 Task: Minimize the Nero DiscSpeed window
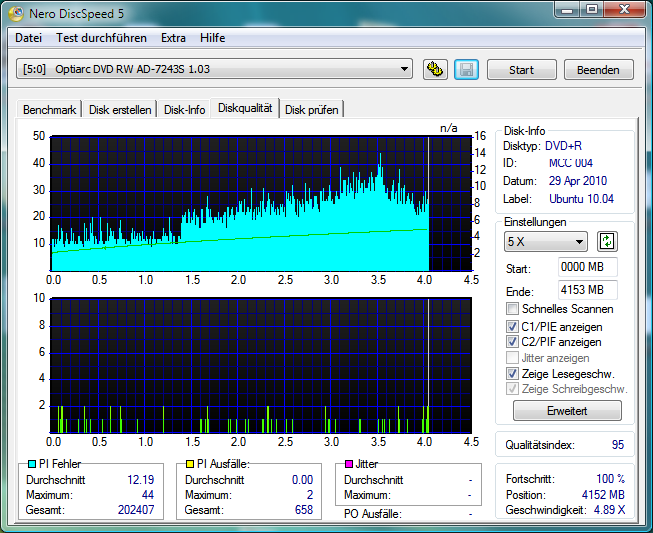coord(567,10)
